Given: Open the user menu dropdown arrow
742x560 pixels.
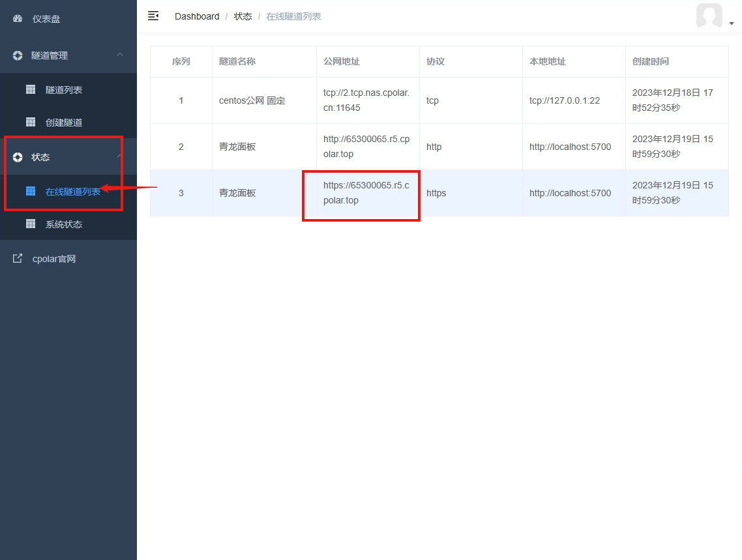Looking at the screenshot, I should [732, 23].
